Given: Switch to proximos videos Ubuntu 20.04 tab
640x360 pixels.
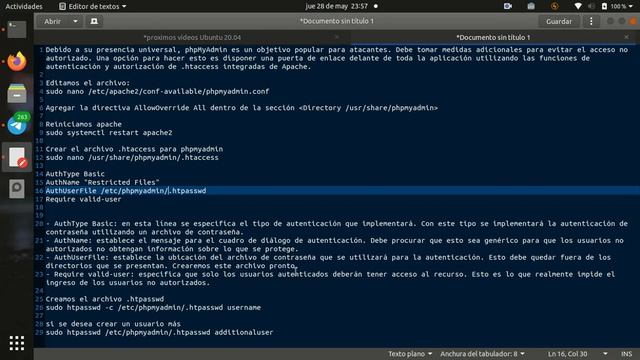Looking at the screenshot, I should click(192, 37).
